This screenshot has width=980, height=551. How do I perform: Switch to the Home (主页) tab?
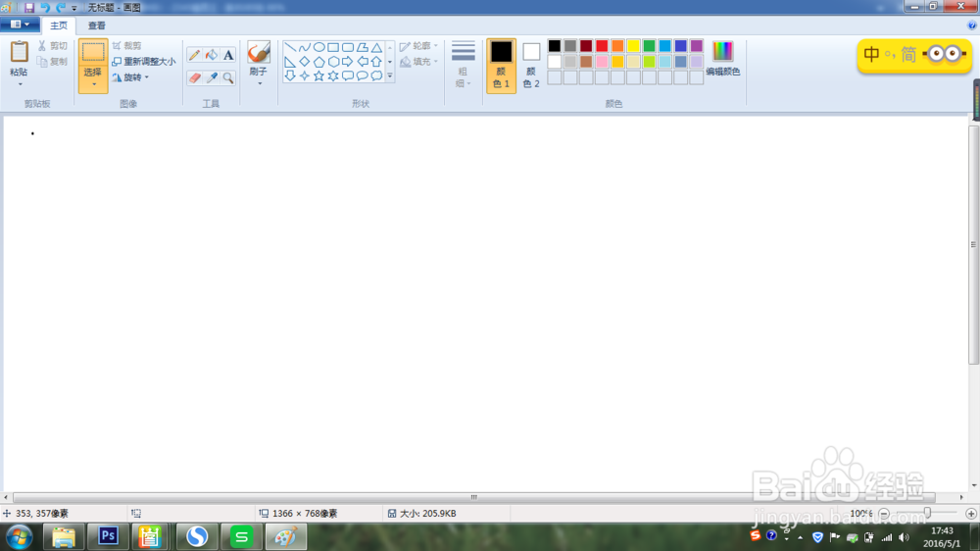click(x=59, y=25)
